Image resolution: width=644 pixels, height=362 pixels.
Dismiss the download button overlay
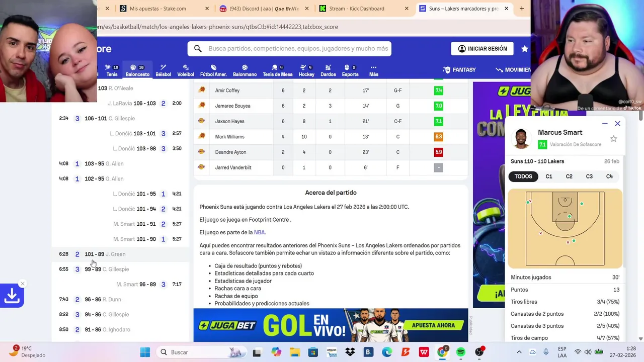tap(22, 284)
